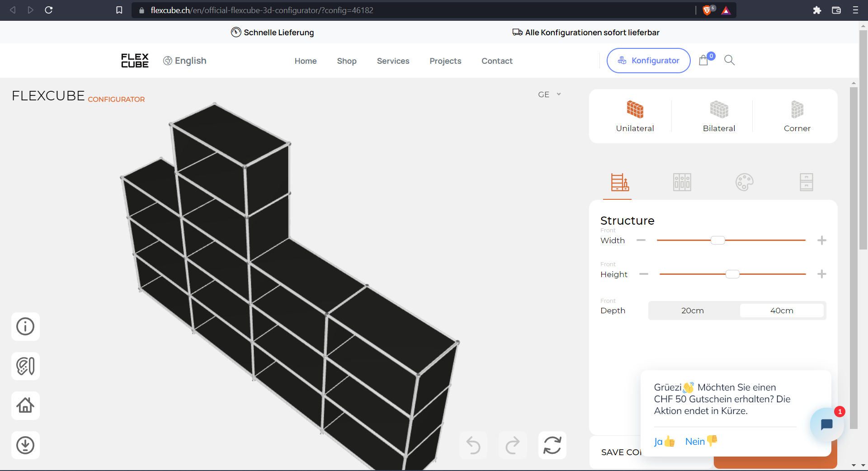The height and width of the screenshot is (471, 868).
Task: Open the Contact menu item
Action: point(497,61)
